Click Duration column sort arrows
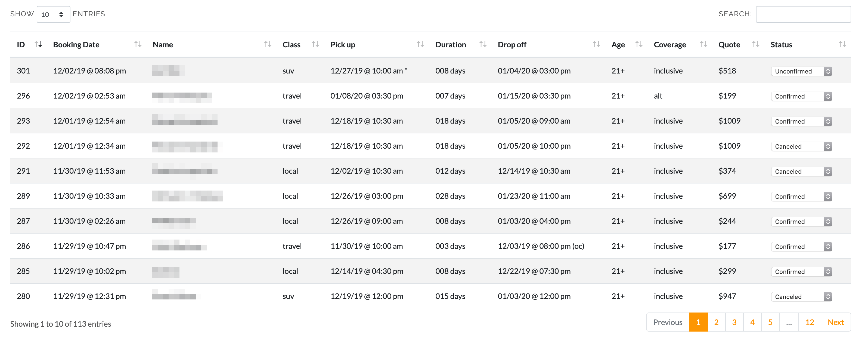The height and width of the screenshot is (343, 868). click(482, 44)
